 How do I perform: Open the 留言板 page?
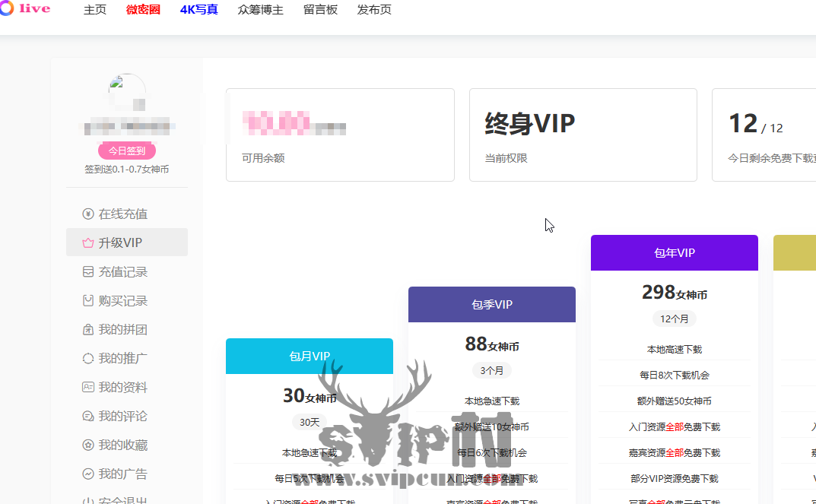(321, 10)
